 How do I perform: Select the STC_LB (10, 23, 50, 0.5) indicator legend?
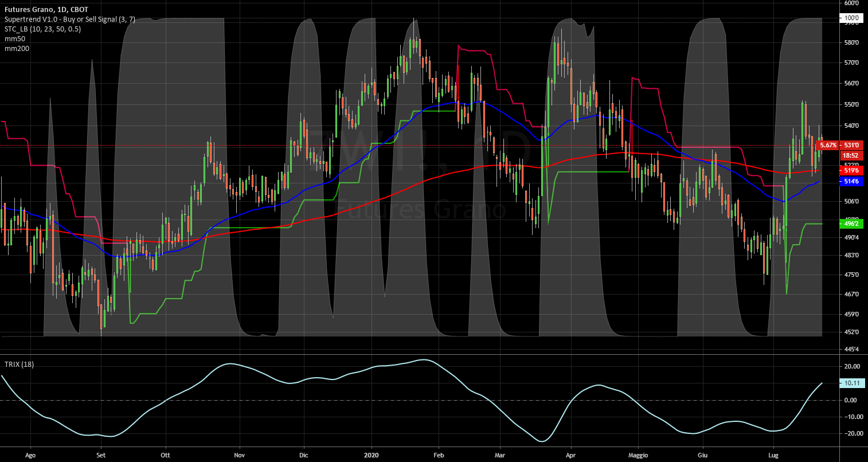43,29
